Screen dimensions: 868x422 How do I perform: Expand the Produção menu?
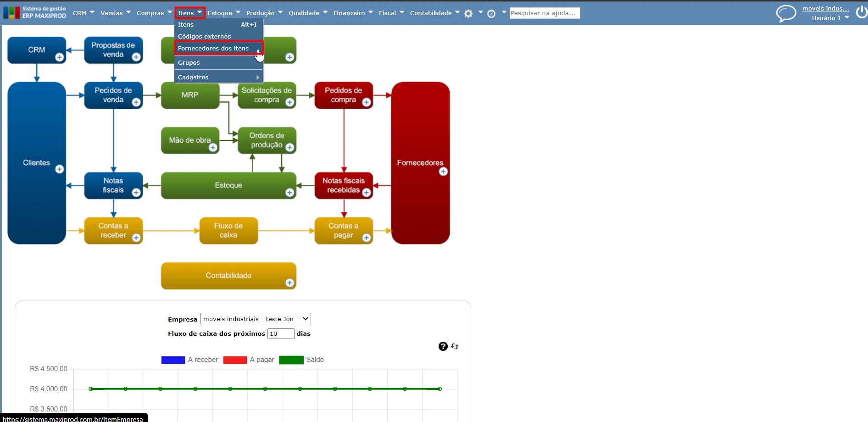(x=264, y=13)
